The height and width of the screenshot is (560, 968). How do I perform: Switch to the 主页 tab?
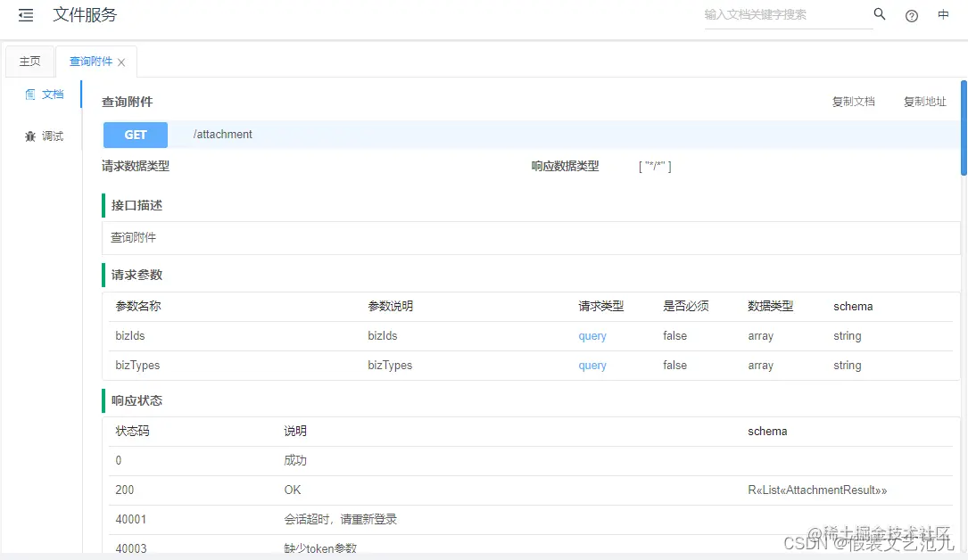pos(29,61)
